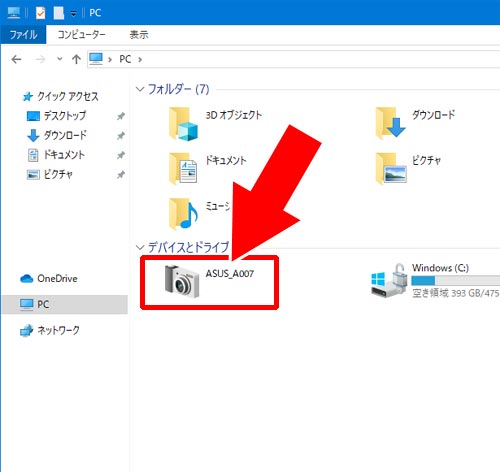Click the ピクチャ icon in sidebar
500x472 pixels.
click(x=33, y=174)
